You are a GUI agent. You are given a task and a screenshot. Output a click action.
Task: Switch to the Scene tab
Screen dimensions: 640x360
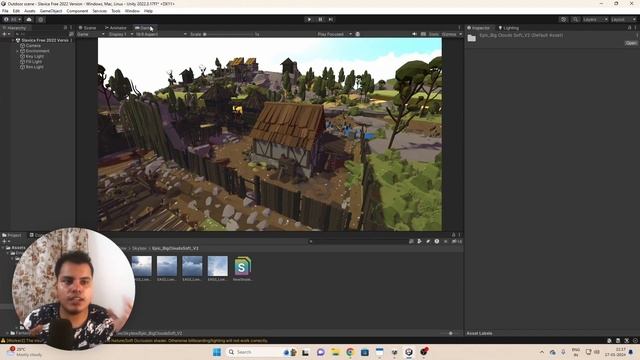87,28
